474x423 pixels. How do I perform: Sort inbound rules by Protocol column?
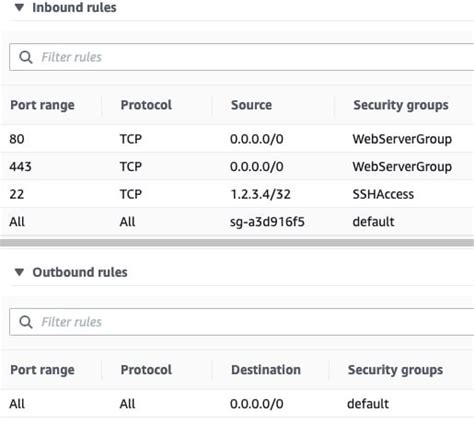(x=146, y=105)
